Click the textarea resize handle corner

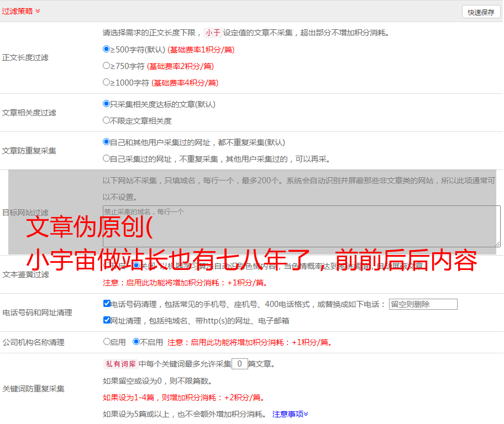[x=497, y=243]
